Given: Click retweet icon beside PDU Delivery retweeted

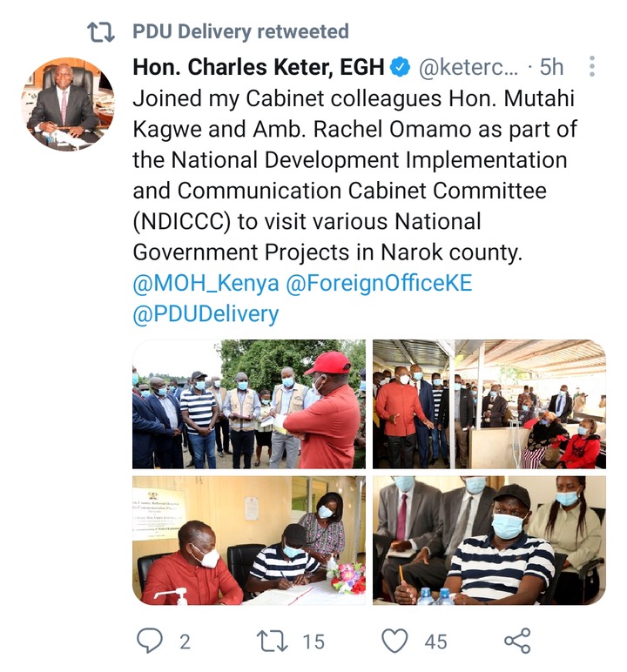Looking at the screenshot, I should point(101,32).
